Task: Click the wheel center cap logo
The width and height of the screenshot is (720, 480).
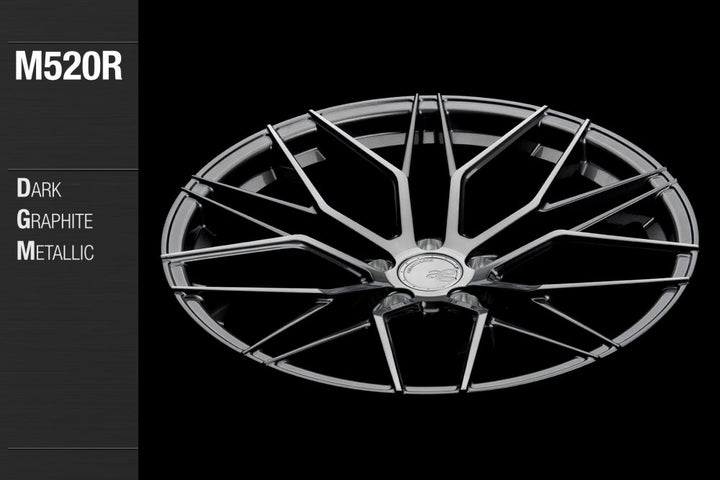Action: pos(429,274)
